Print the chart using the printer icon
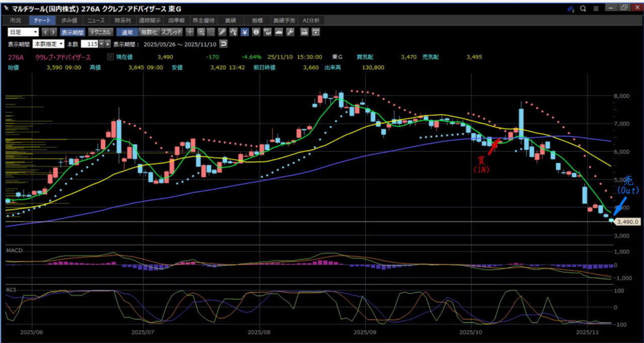This screenshot has height=343, width=644. click(x=304, y=32)
